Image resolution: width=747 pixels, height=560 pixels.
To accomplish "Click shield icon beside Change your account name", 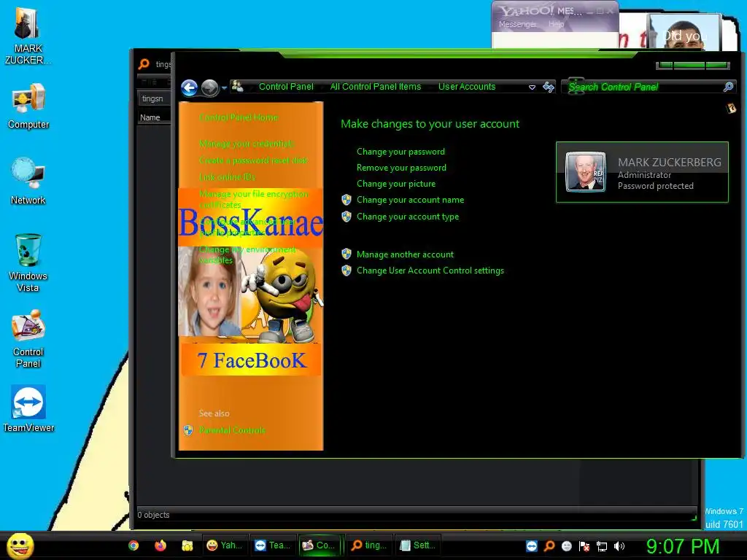I will 347,200.
